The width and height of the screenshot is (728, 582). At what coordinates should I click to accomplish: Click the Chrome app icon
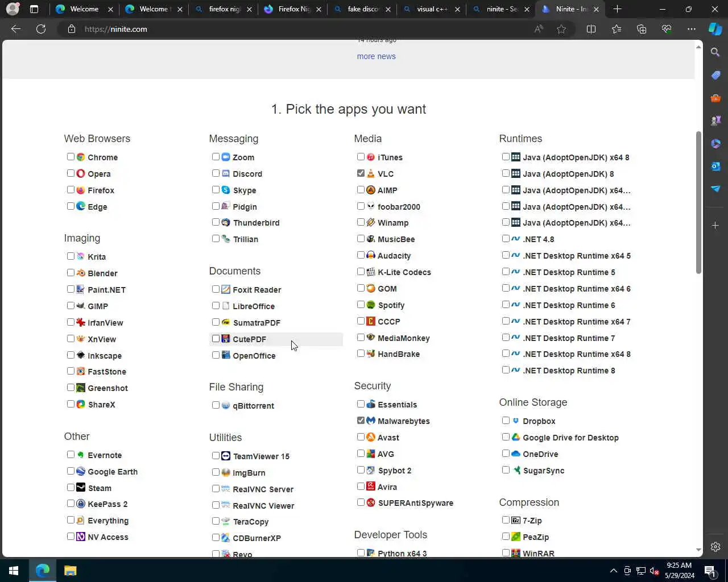(81, 157)
